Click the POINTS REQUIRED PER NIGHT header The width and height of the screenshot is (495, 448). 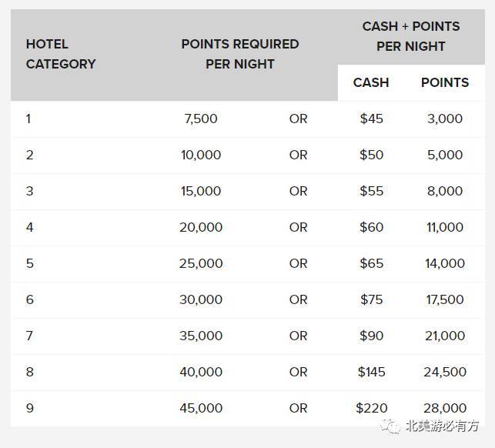tap(240, 54)
